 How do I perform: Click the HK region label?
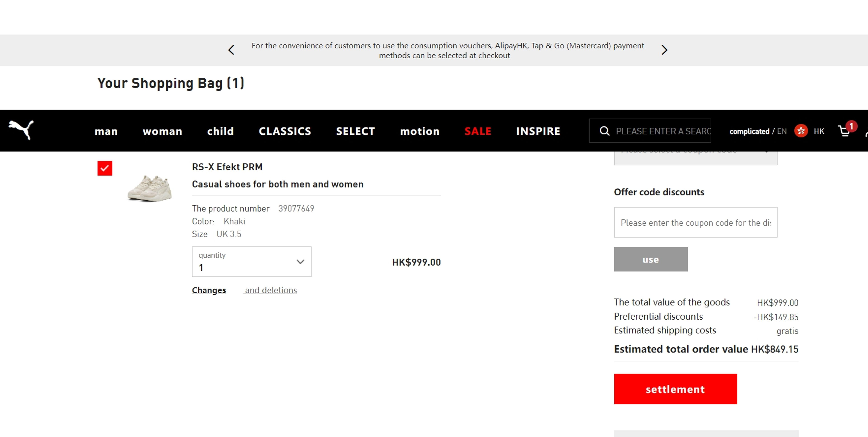coord(819,131)
